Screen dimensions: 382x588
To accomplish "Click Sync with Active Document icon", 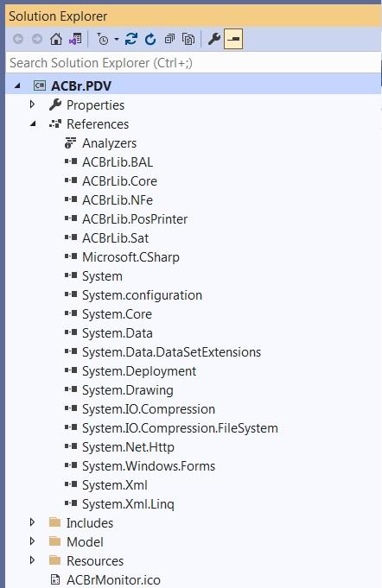I will coord(131,39).
